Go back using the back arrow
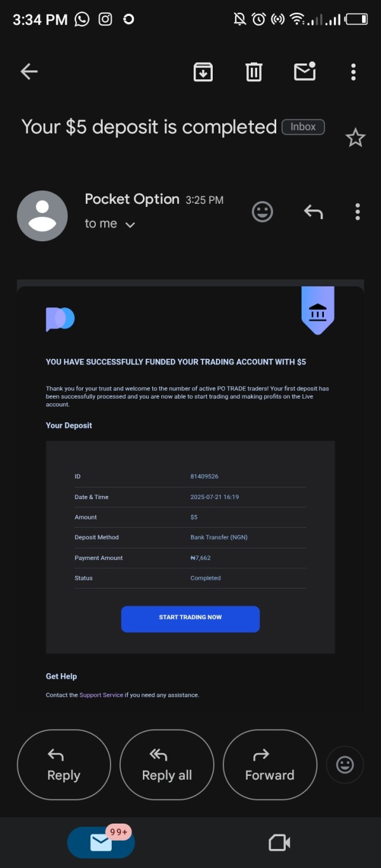 pos(29,72)
